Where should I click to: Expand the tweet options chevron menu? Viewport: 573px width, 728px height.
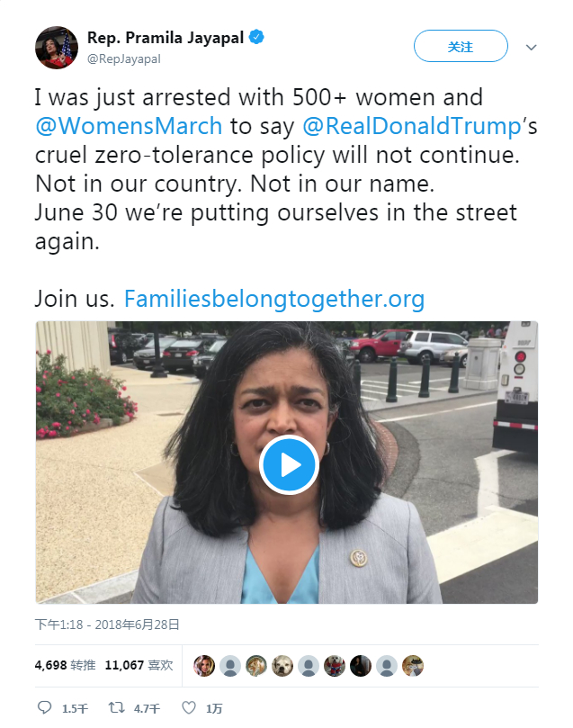click(531, 47)
